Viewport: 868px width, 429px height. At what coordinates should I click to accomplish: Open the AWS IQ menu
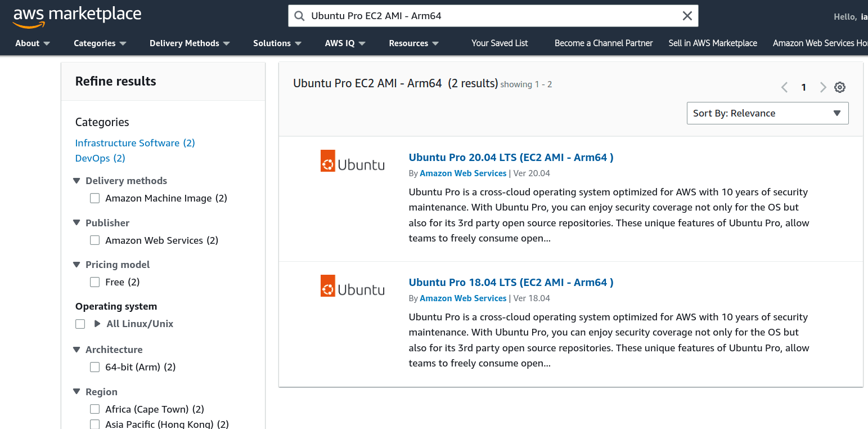click(345, 43)
